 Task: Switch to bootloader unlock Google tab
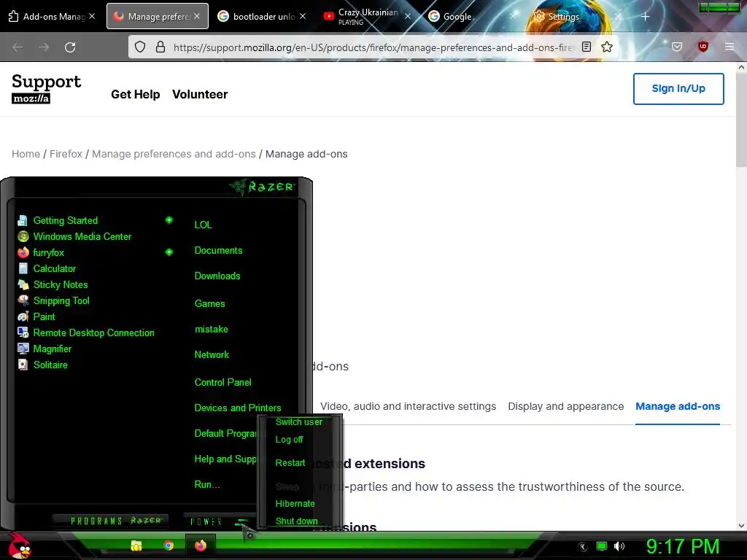[x=261, y=16]
